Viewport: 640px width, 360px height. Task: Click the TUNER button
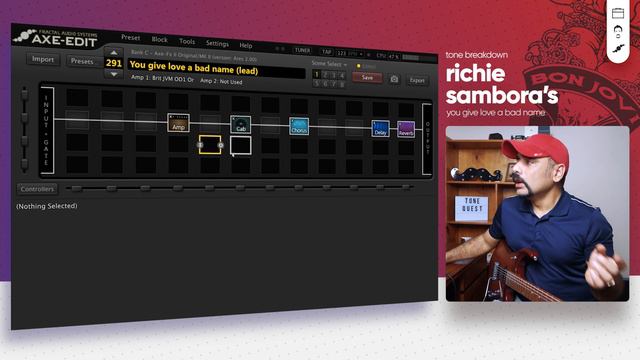pyautogui.click(x=302, y=51)
